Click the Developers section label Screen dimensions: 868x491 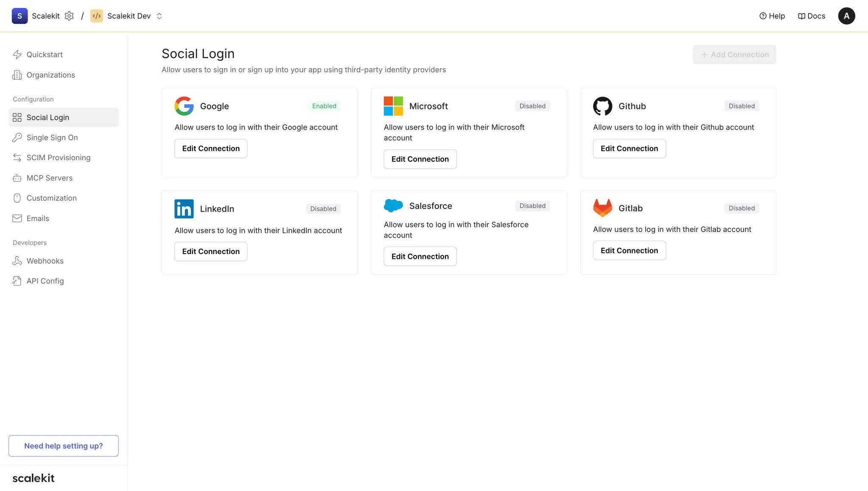point(30,243)
